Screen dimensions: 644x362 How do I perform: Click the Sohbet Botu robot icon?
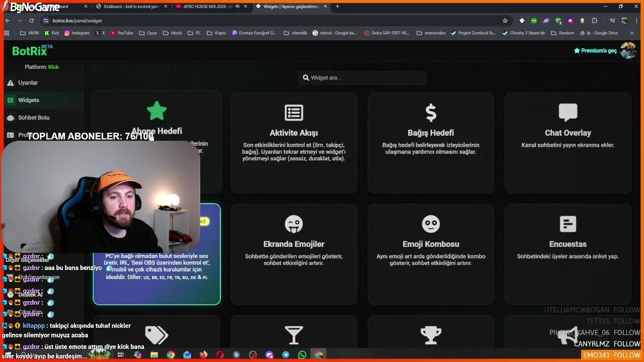[10, 118]
